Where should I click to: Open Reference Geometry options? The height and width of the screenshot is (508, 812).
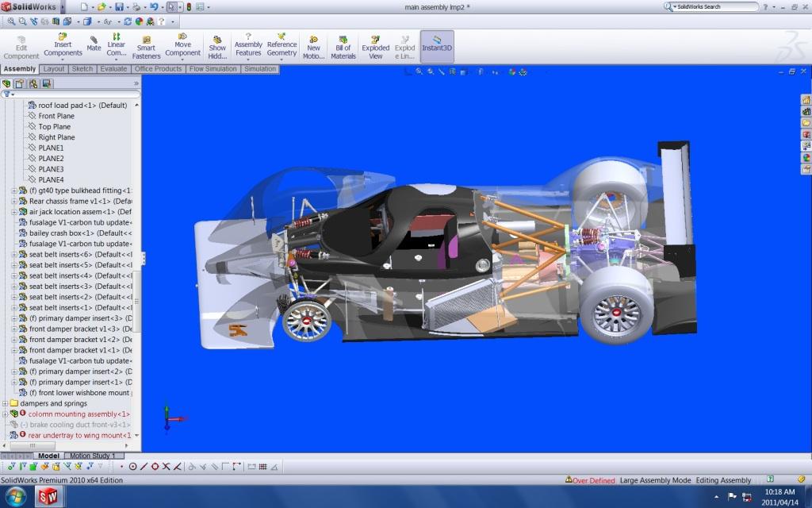click(x=282, y=45)
